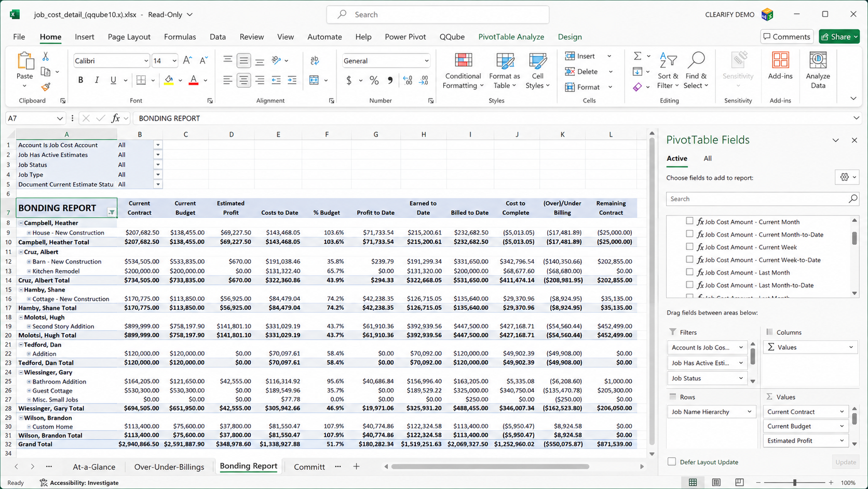868x489 pixels.
Task: Apply italic formatting with the I icon
Action: click(x=97, y=80)
